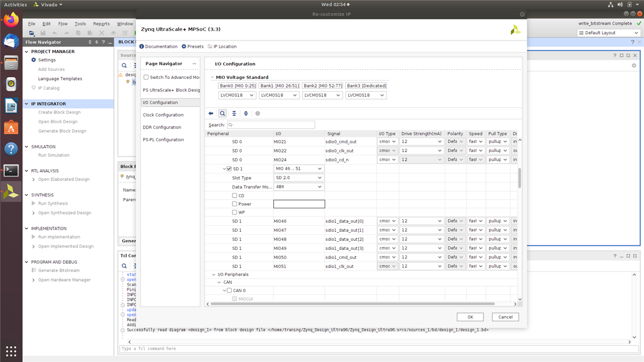Open Thunderbird mail from the dock
644x362 pixels.
11,41
